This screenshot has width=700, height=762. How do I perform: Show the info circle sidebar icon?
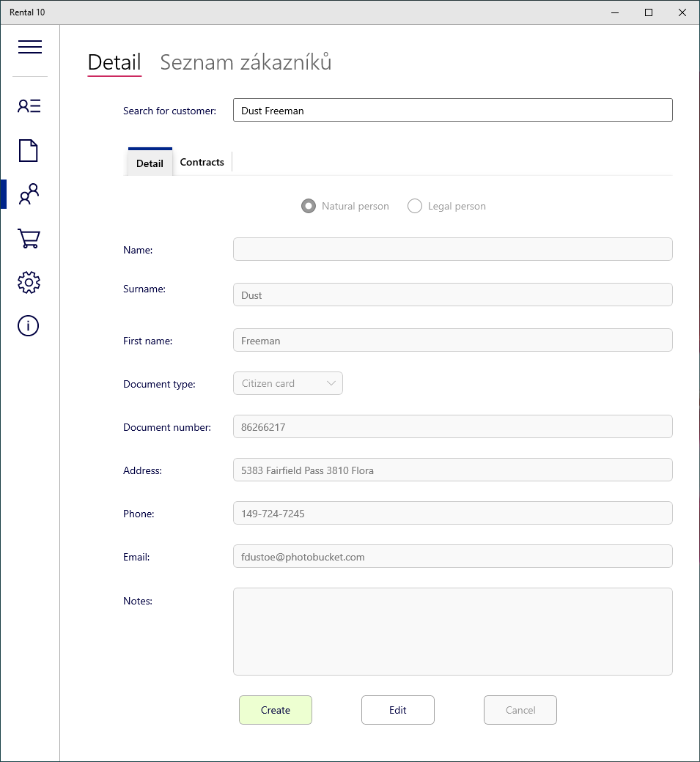(29, 326)
